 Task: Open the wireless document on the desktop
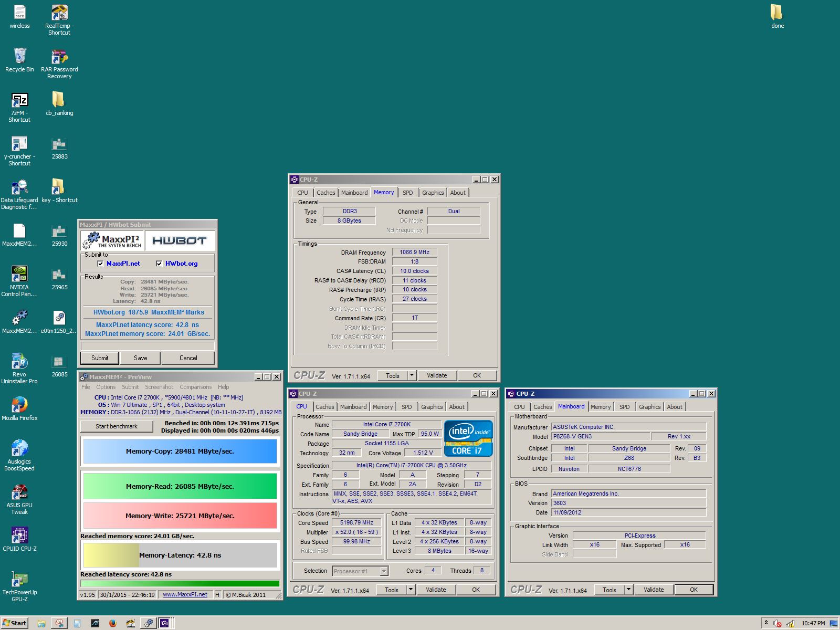point(19,17)
